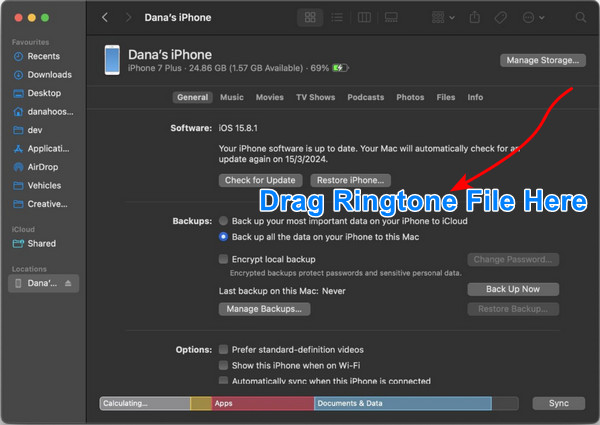
Task: Switch to icon grid view
Action: tap(310, 18)
